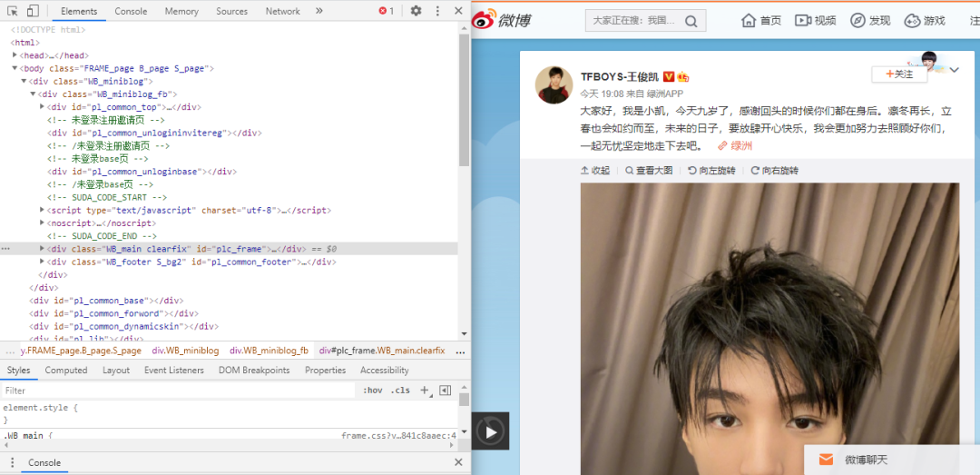The height and width of the screenshot is (475, 980).
Task: Open the DOM Breakpoints tab
Action: tap(254, 370)
